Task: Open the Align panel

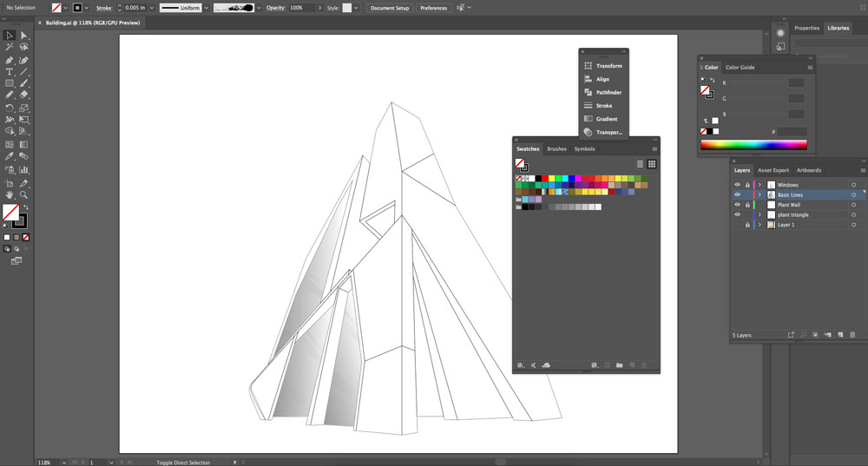Action: [603, 79]
